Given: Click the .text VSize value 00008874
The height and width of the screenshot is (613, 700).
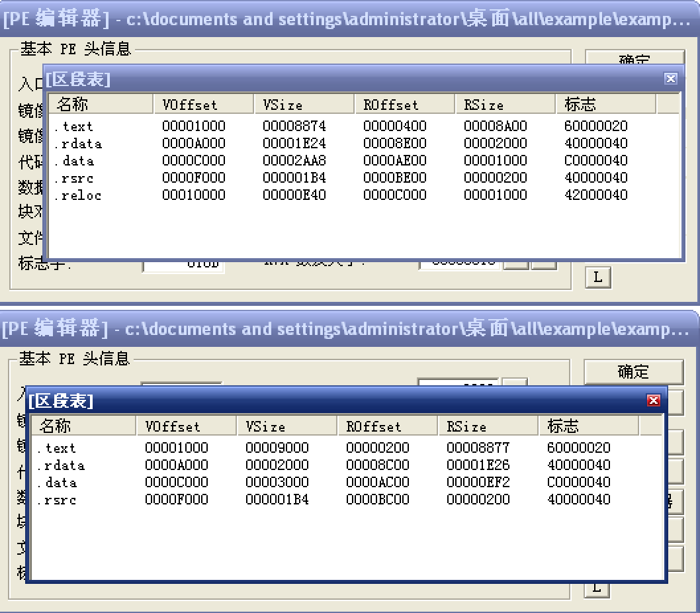Looking at the screenshot, I should [x=294, y=126].
